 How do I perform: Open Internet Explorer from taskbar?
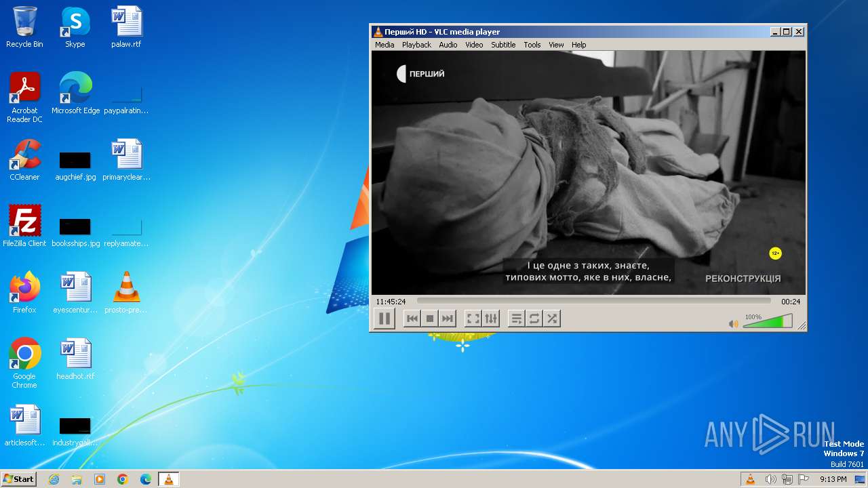54,479
